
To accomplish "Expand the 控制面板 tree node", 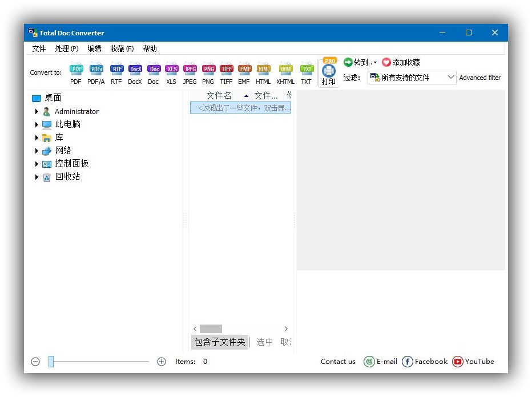I will pos(37,164).
